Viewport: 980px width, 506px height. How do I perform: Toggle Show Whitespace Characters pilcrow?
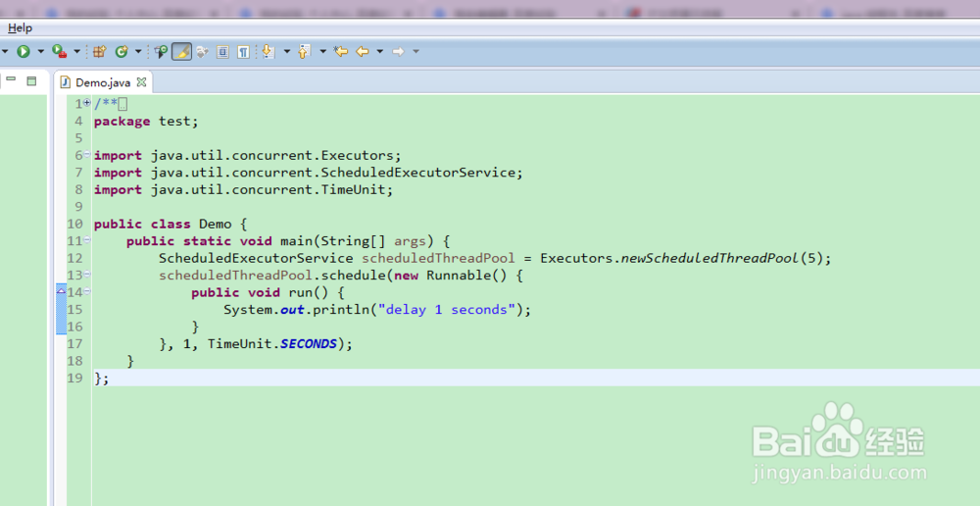pyautogui.click(x=243, y=51)
